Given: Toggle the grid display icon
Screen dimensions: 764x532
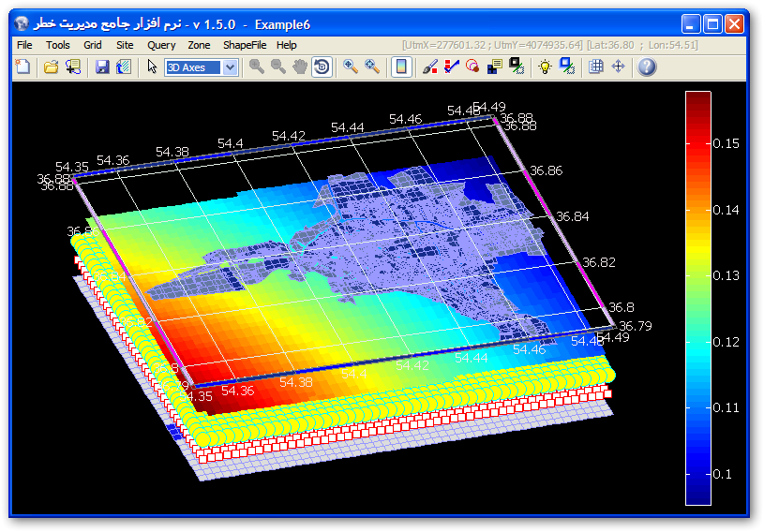Looking at the screenshot, I should (x=595, y=66).
